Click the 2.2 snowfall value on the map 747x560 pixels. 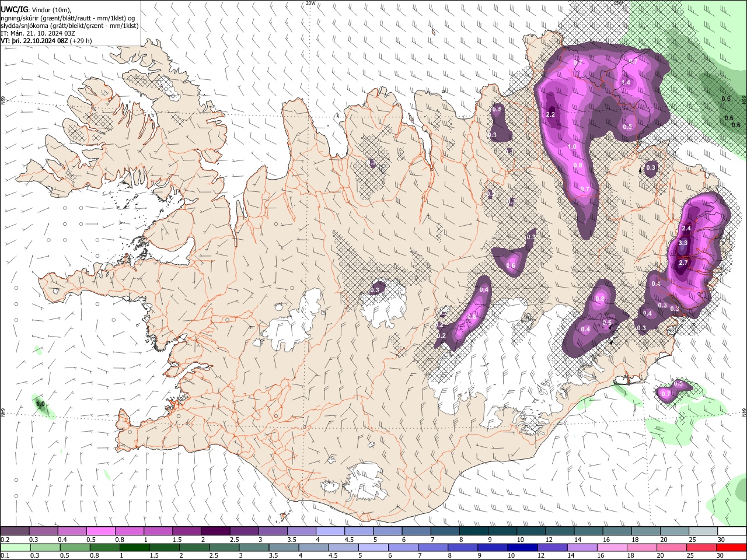pos(550,114)
